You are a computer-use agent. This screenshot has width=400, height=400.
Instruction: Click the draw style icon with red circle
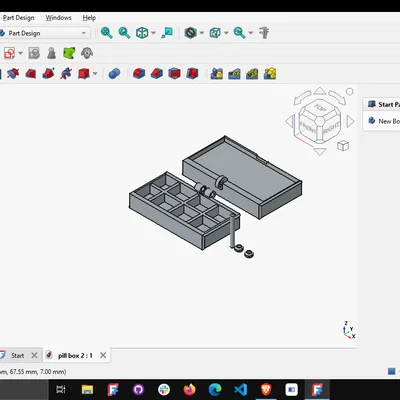pyautogui.click(x=190, y=33)
